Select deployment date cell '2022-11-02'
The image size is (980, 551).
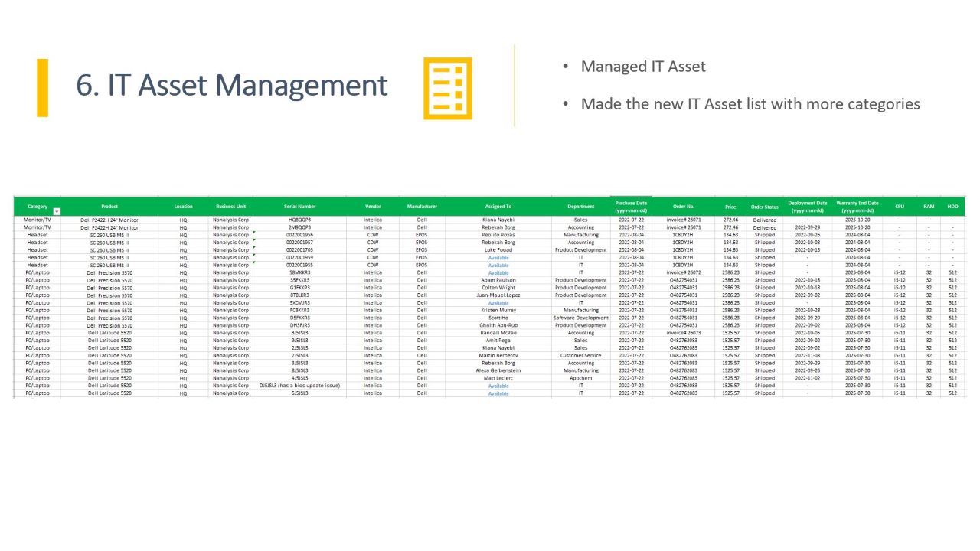tap(808, 378)
